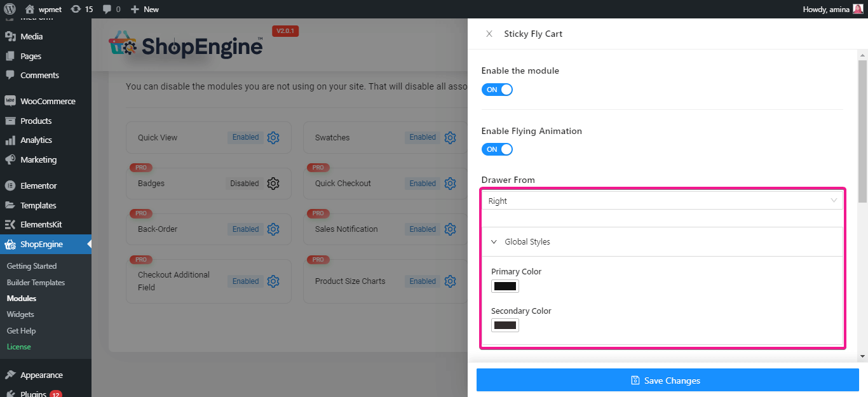The width and height of the screenshot is (868, 397).
Task: Open settings gear for Checkout Additional Field
Action: click(273, 281)
